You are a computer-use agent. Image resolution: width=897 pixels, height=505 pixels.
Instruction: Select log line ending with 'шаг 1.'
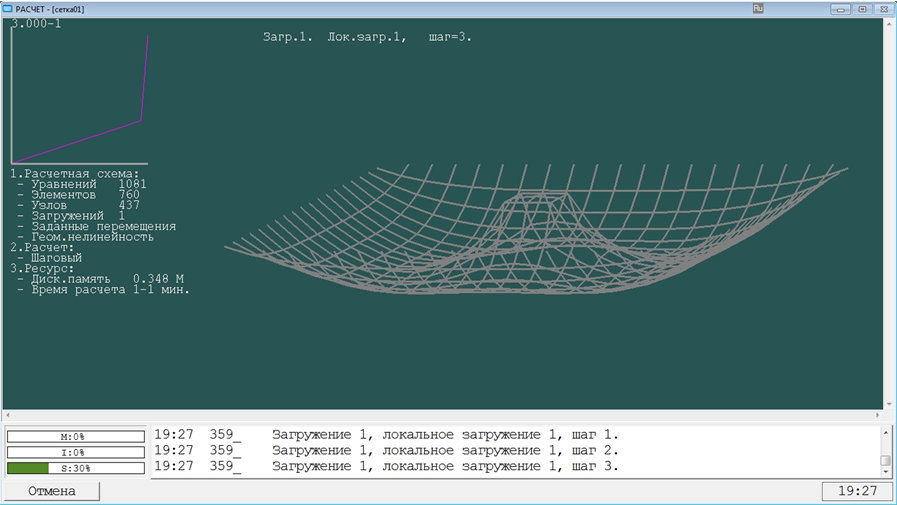387,435
